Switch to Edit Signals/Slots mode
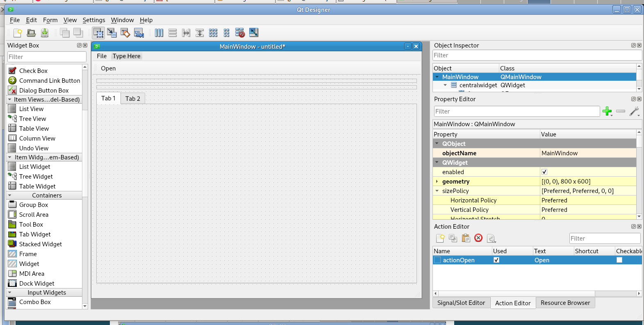Viewport: 644px width, 325px height. pyautogui.click(x=112, y=33)
